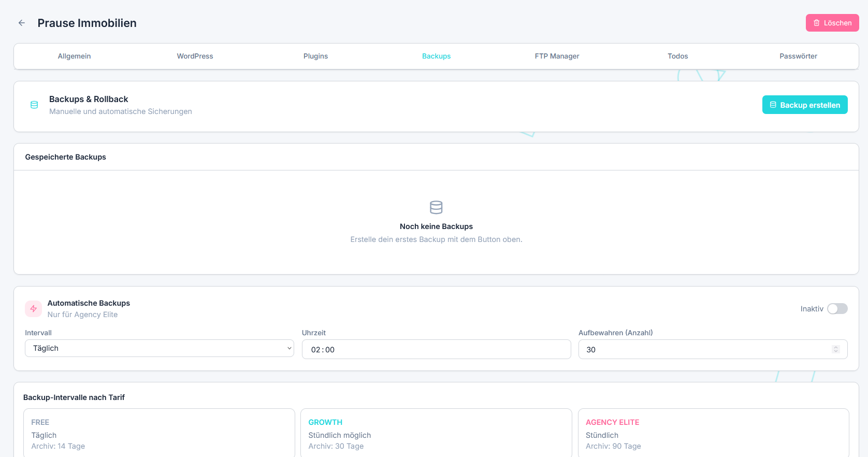Select the AGENCY ELITE tariff card
Viewport: 868px width, 457px height.
pyautogui.click(x=713, y=433)
